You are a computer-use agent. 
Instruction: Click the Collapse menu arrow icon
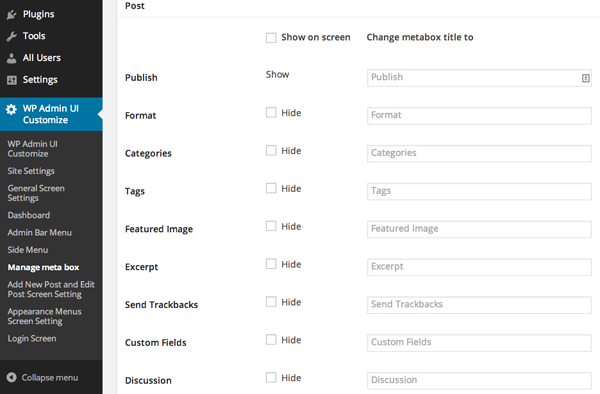click(11, 378)
